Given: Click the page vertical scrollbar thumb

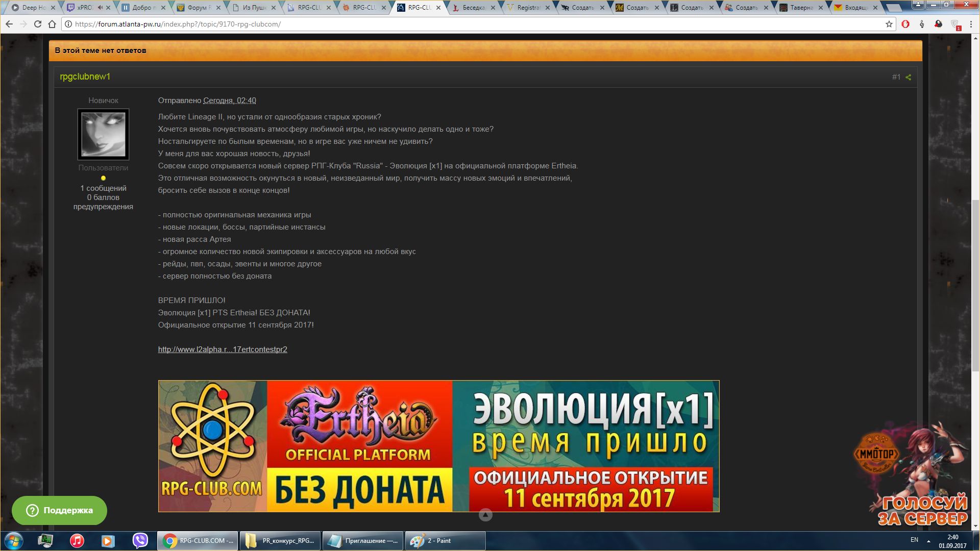Looking at the screenshot, I should point(975,286).
